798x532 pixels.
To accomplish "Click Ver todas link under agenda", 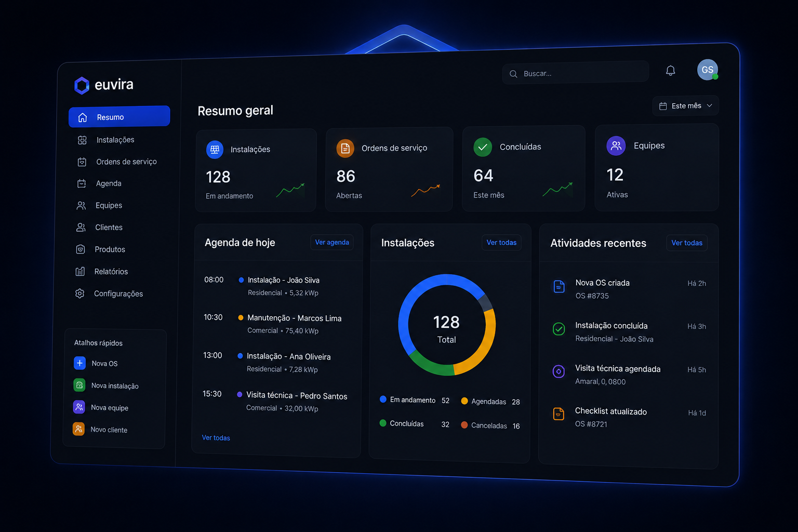I will coord(216,438).
